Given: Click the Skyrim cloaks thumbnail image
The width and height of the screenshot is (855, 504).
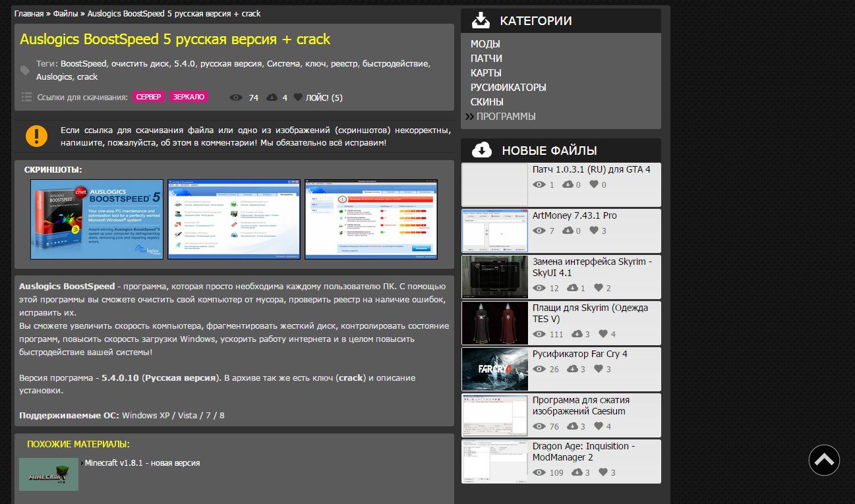Looking at the screenshot, I should click(495, 323).
